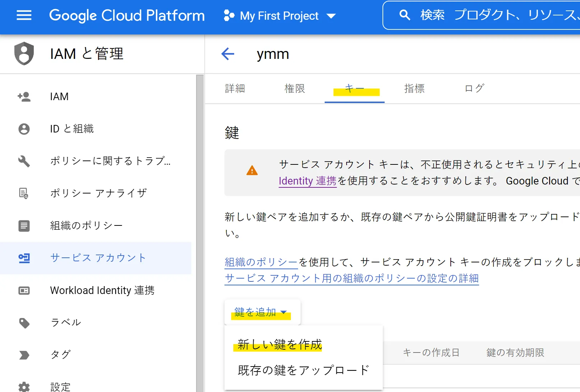Click the orange warning triangle icon
The height and width of the screenshot is (392, 580).
coord(252,171)
